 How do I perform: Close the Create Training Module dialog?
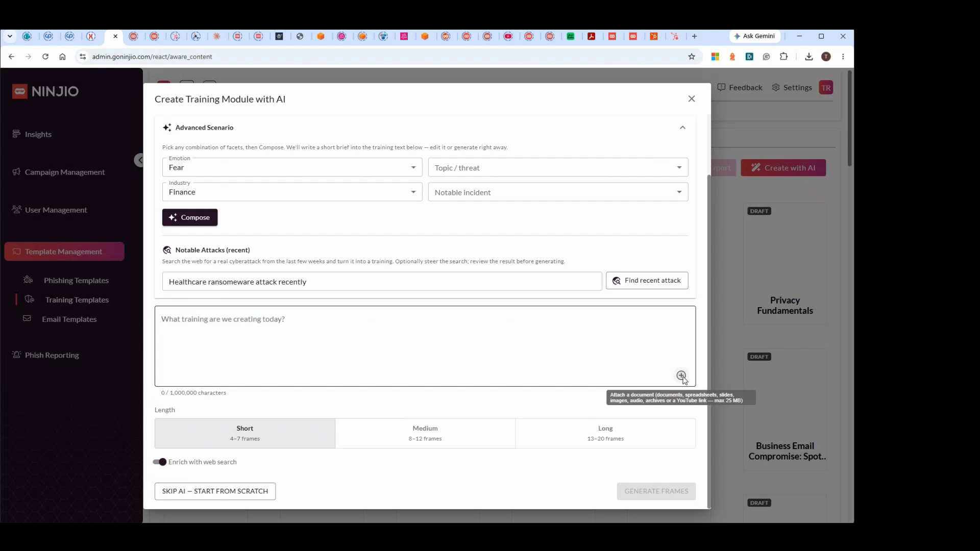pyautogui.click(x=692, y=98)
